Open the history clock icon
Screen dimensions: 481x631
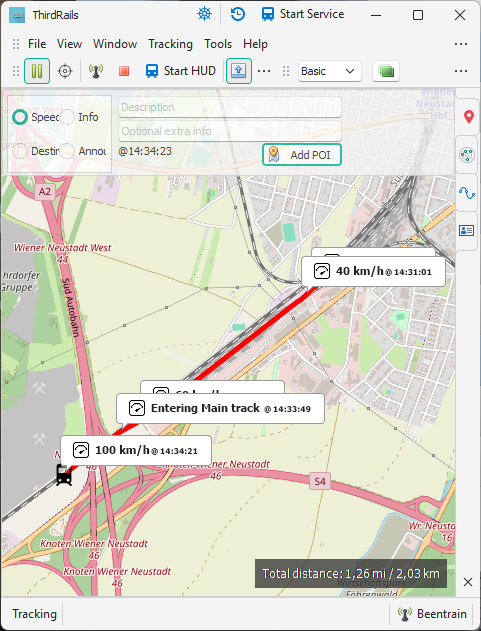[x=237, y=14]
